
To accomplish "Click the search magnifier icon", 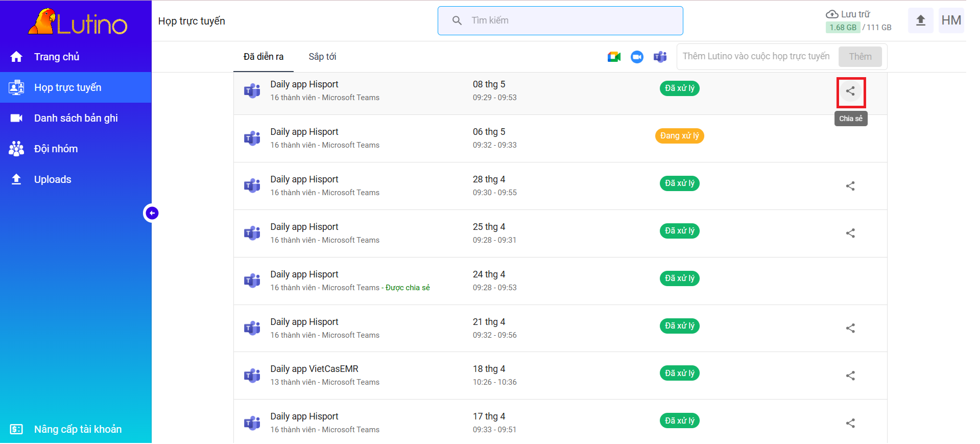I will [x=457, y=20].
